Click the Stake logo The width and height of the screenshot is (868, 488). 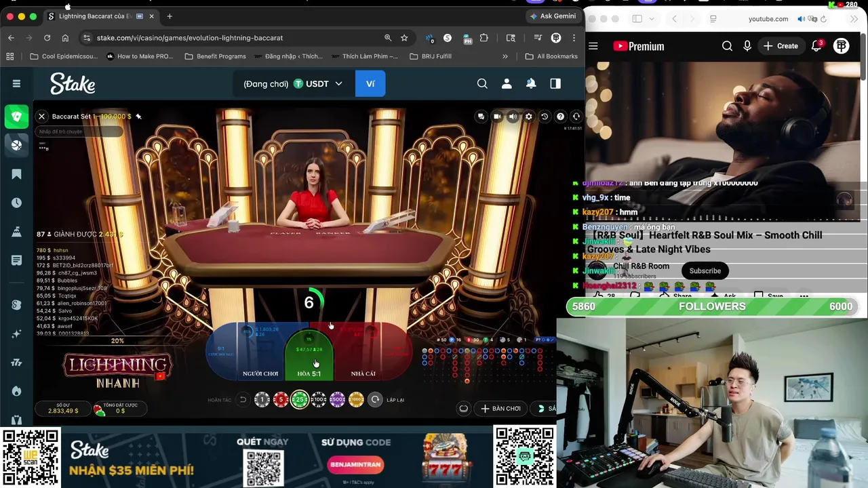click(73, 83)
